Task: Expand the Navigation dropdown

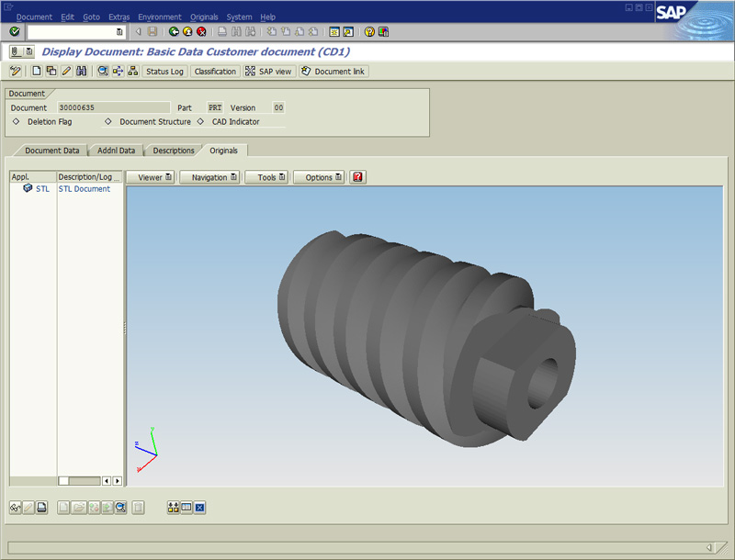Action: (x=209, y=177)
